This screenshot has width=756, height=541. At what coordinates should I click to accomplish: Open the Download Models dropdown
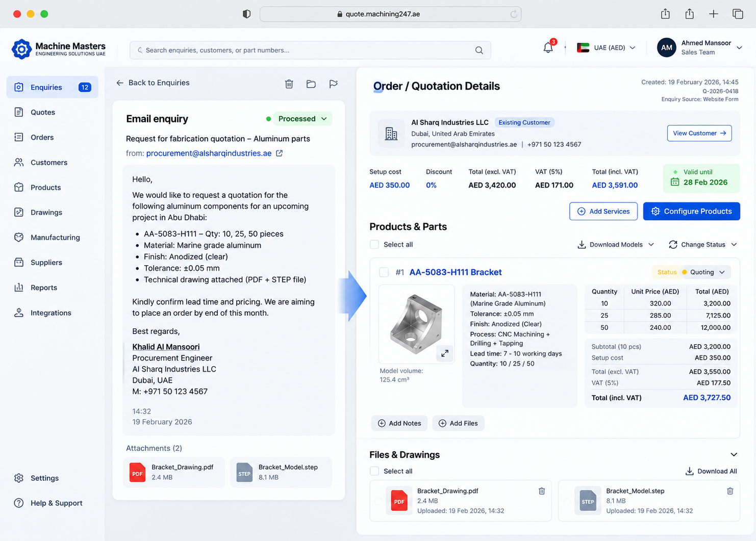[x=616, y=245]
